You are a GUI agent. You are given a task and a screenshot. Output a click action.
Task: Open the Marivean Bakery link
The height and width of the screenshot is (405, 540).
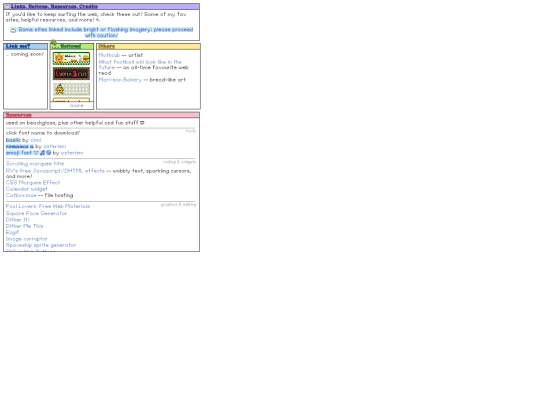click(120, 80)
